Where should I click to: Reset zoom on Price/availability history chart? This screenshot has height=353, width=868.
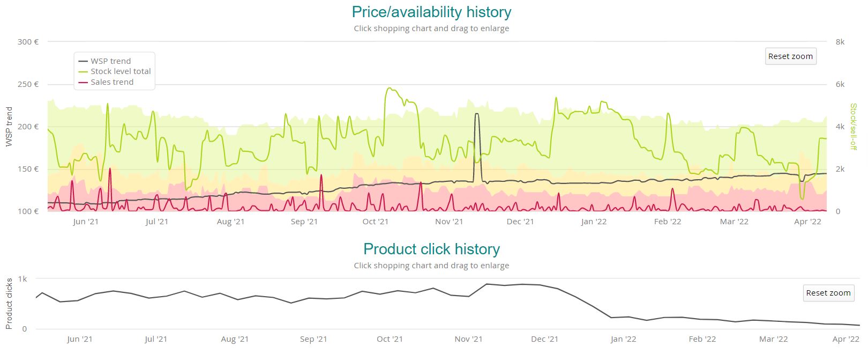(x=790, y=56)
